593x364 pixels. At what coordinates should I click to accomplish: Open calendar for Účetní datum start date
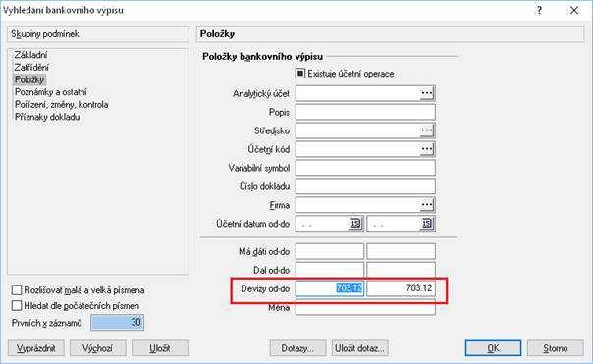click(355, 224)
